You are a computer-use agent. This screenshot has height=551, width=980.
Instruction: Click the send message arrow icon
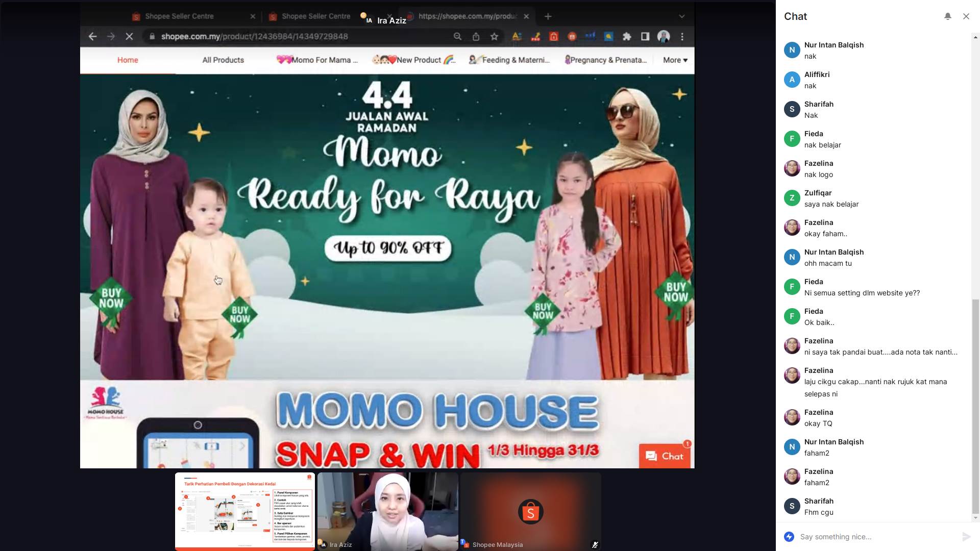point(966,536)
